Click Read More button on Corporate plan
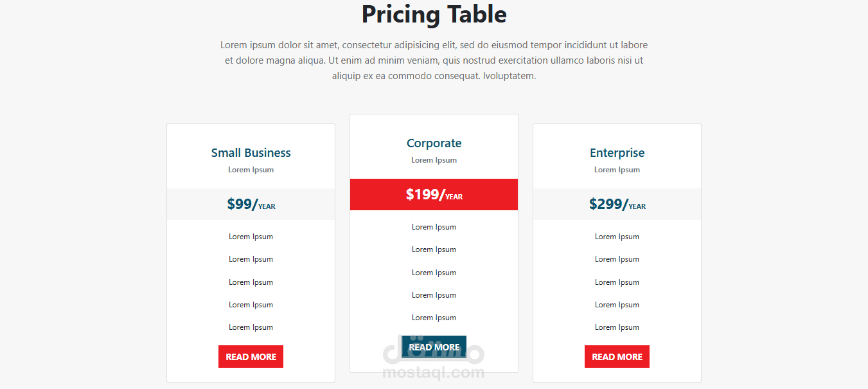The width and height of the screenshot is (868, 389). pos(434,347)
